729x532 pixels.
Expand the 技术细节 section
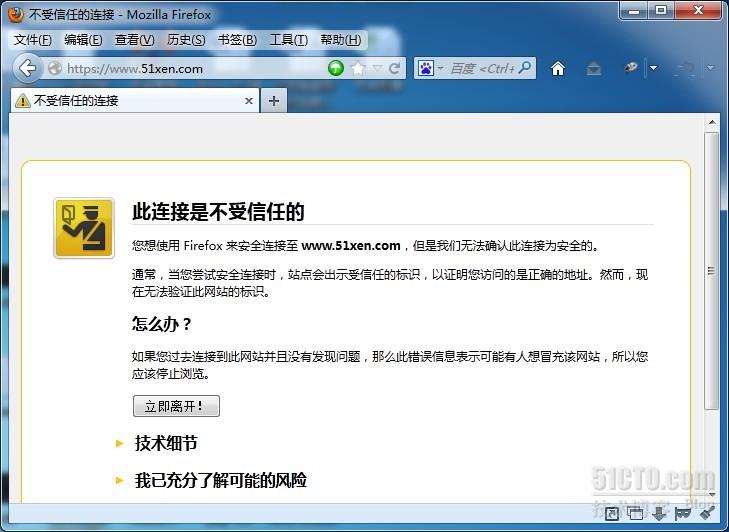(166, 443)
